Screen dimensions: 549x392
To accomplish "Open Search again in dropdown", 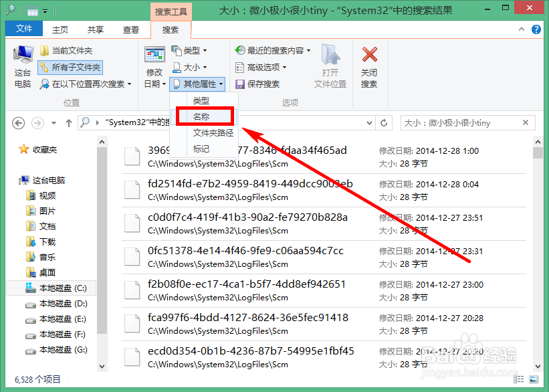I will click(86, 84).
